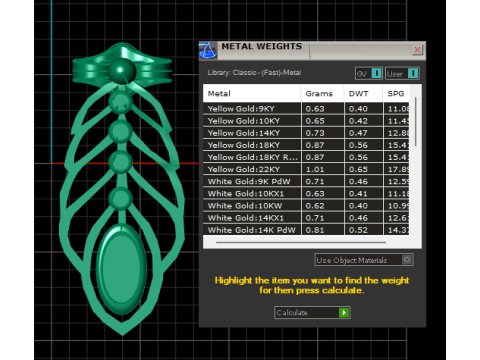Click the horizontal scrollbar under metals table
The image size is (480, 360).
pyautogui.click(x=301, y=242)
